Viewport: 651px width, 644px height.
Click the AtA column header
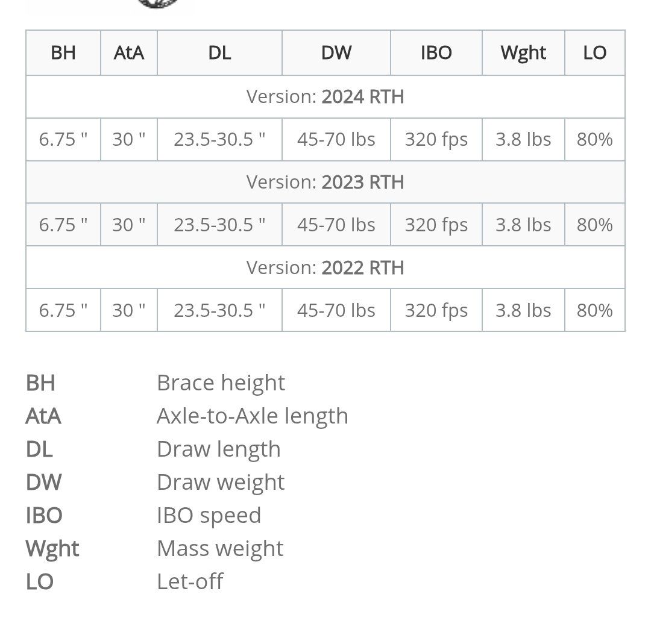click(129, 52)
